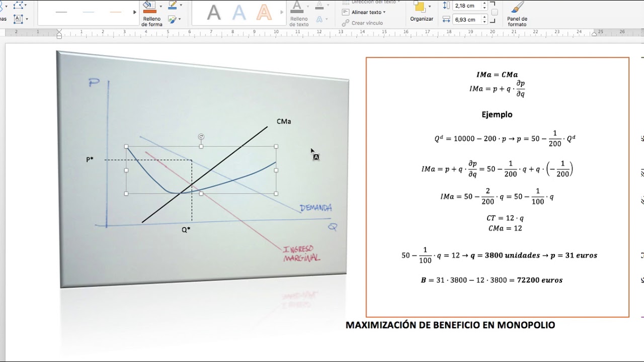Image resolution: width=644 pixels, height=362 pixels.
Task: Click the CMa label on the graph
Action: (284, 121)
